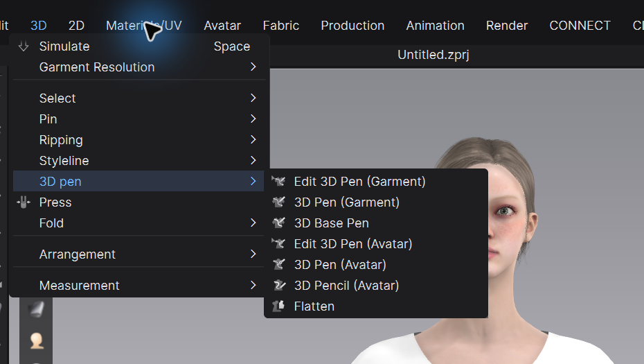Select the 3D Pen (Garment) tool icon
The image size is (644, 364).
pyautogui.click(x=278, y=202)
